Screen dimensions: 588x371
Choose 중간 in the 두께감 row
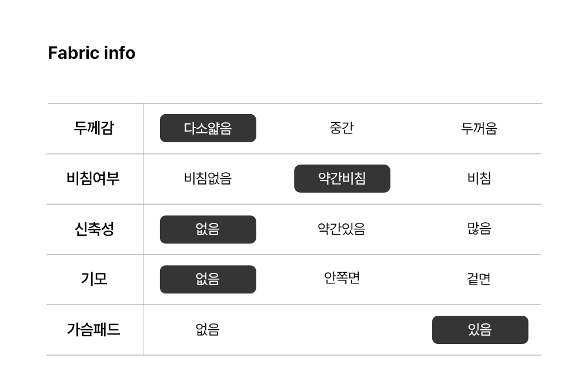342,128
